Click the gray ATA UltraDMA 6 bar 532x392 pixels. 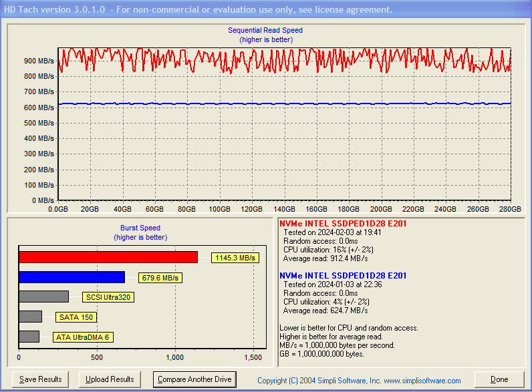tap(29, 337)
